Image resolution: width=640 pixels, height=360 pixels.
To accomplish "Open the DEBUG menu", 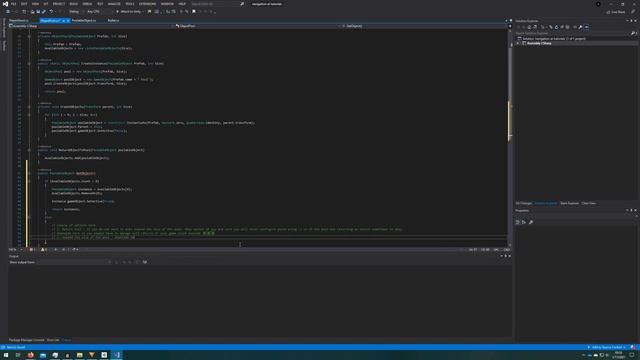I will (87, 4).
